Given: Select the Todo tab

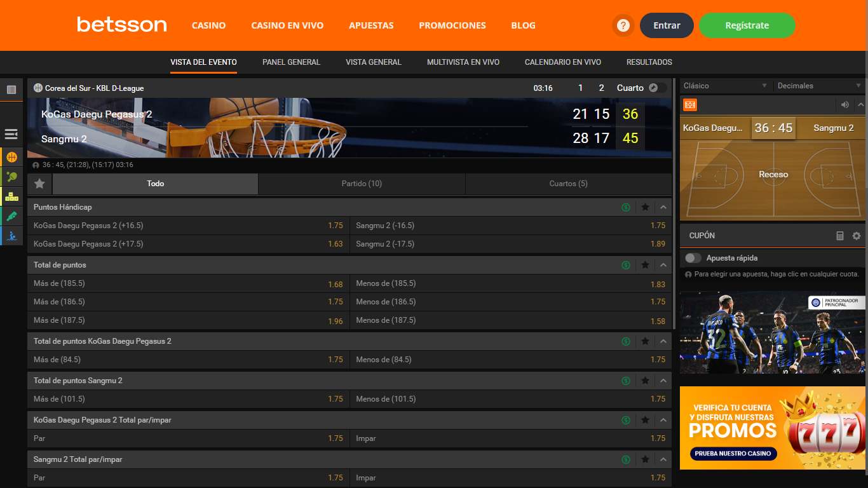Looking at the screenshot, I should click(155, 184).
